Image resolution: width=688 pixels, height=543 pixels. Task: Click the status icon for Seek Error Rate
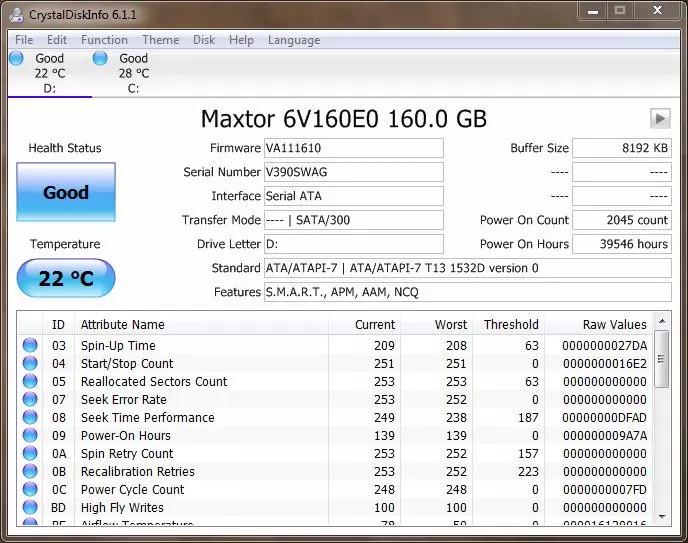[30, 399]
